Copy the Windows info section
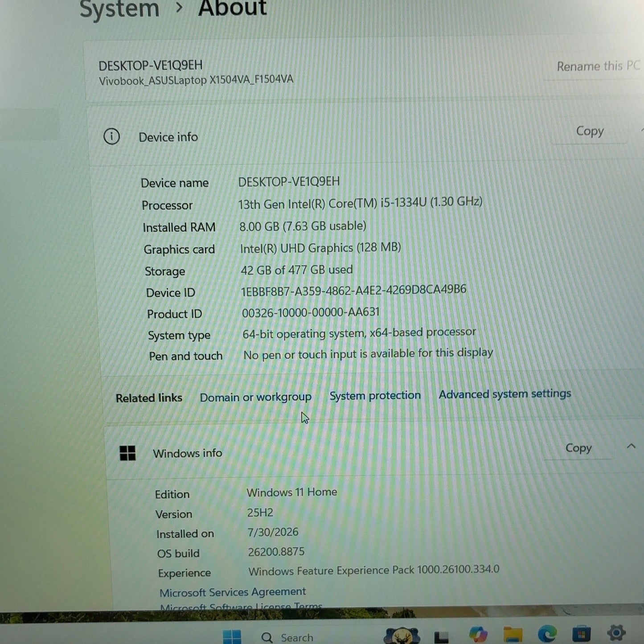644x644 pixels. pos(578,448)
